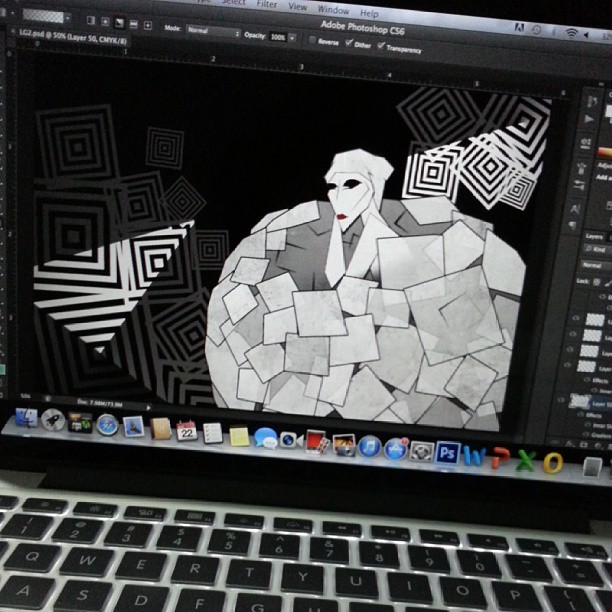
Task: Open the Help menu
Action: pyautogui.click(x=369, y=13)
